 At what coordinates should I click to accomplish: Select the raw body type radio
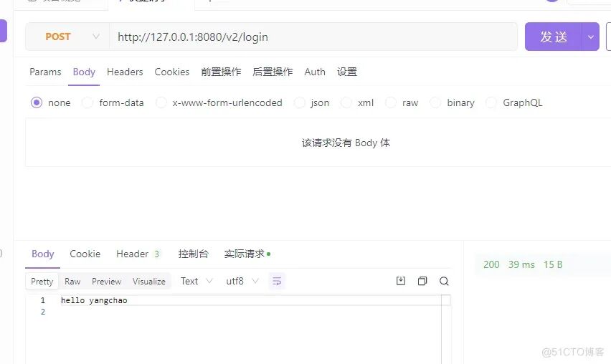click(390, 102)
